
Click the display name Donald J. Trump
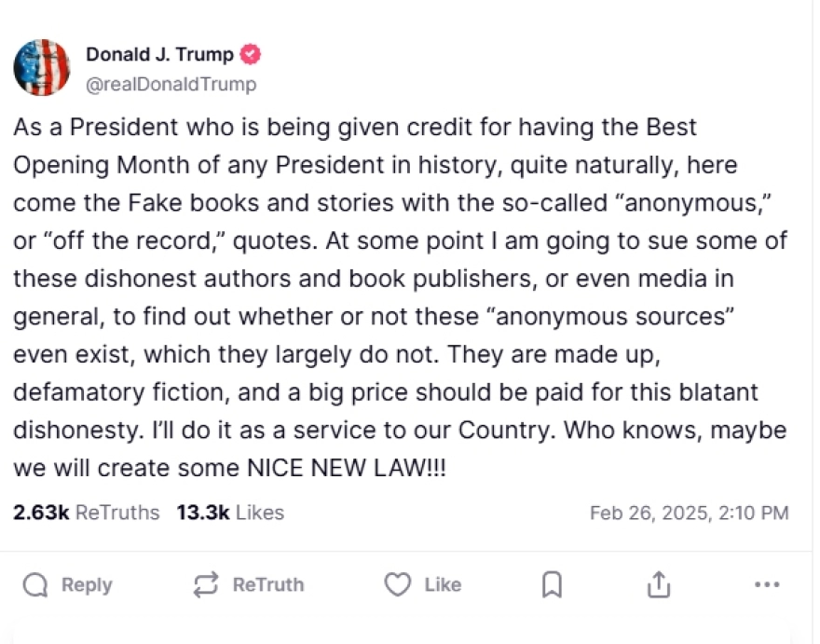click(158, 54)
